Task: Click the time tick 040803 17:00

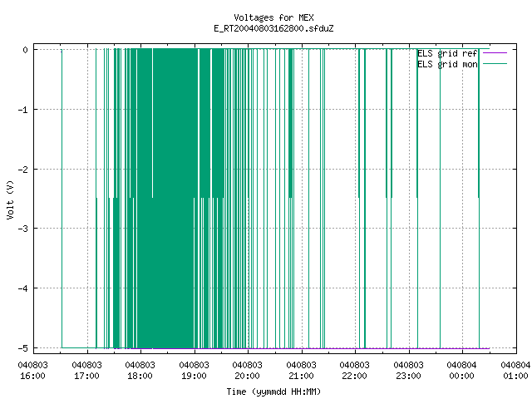Action: (x=86, y=371)
